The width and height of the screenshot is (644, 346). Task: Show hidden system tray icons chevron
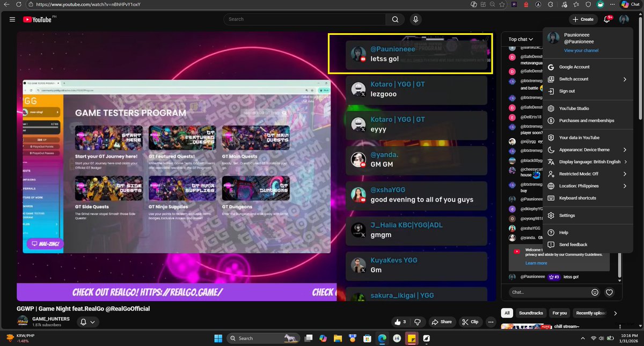584,338
